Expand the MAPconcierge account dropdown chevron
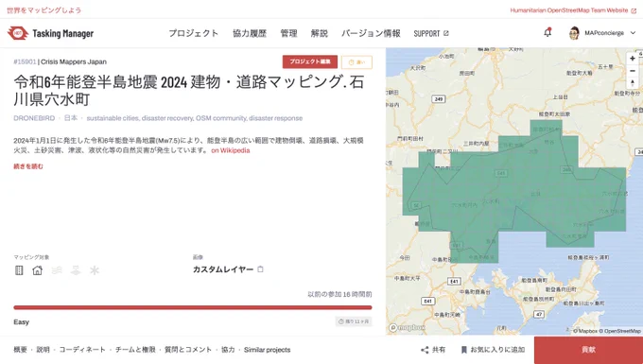The width and height of the screenshot is (643, 364). pyautogui.click(x=633, y=33)
